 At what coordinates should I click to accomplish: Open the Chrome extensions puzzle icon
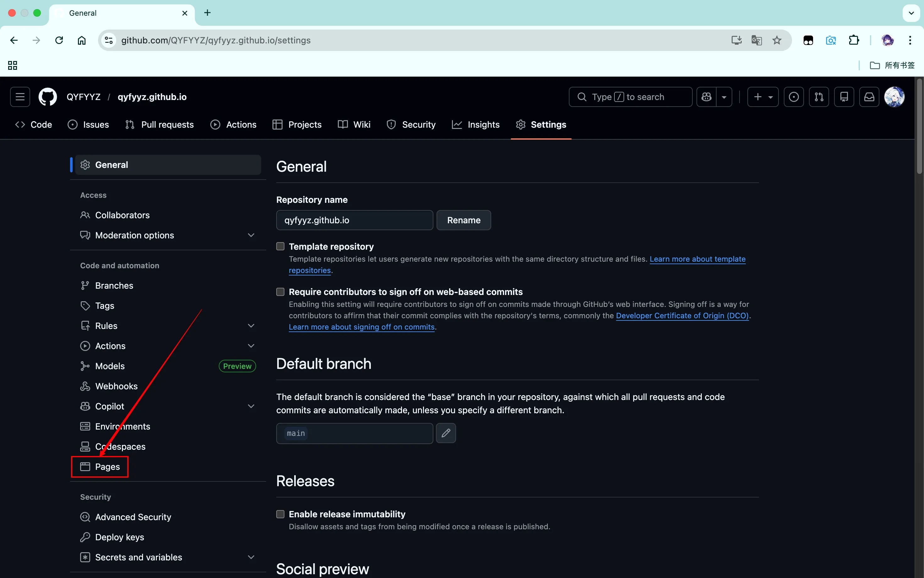pyautogui.click(x=854, y=40)
